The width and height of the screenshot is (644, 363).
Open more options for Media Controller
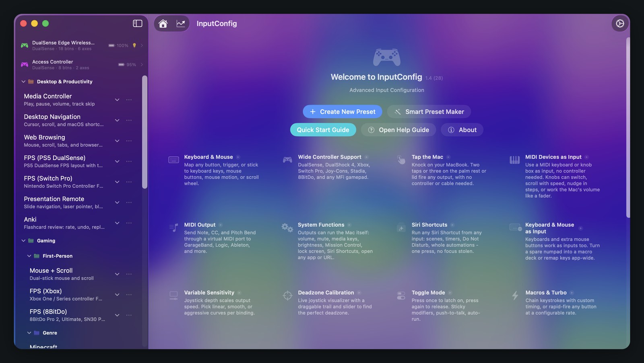(129, 100)
